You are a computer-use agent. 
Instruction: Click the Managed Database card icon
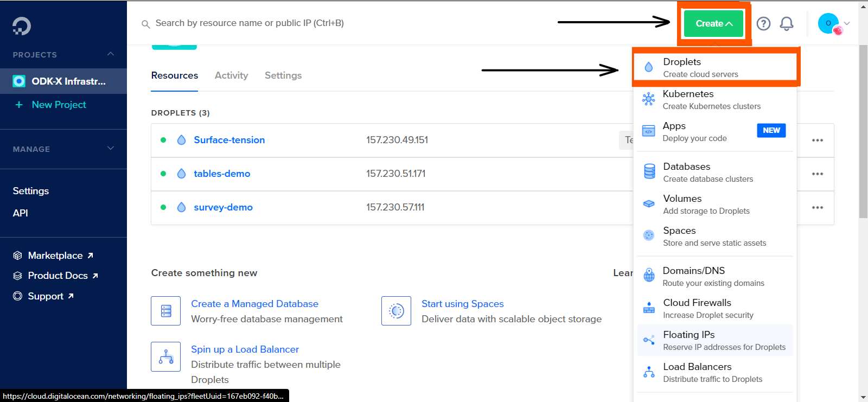[166, 311]
